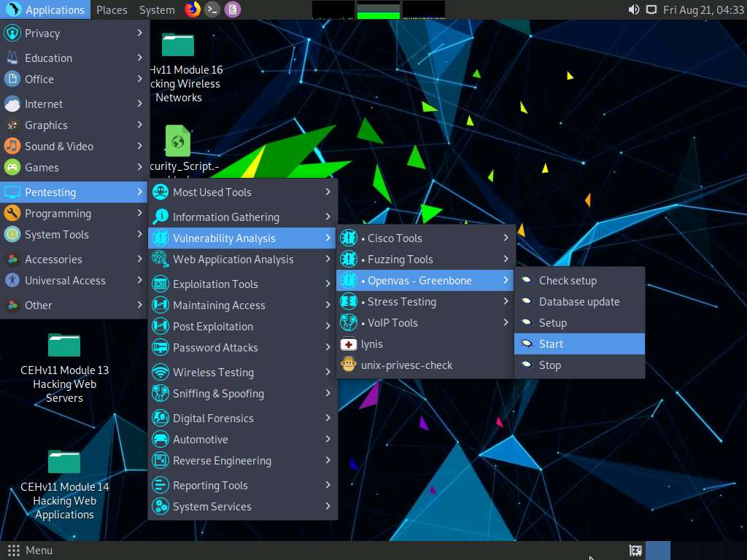
Task: Expand the Exploitation Tools submenu arrow
Action: [328, 284]
